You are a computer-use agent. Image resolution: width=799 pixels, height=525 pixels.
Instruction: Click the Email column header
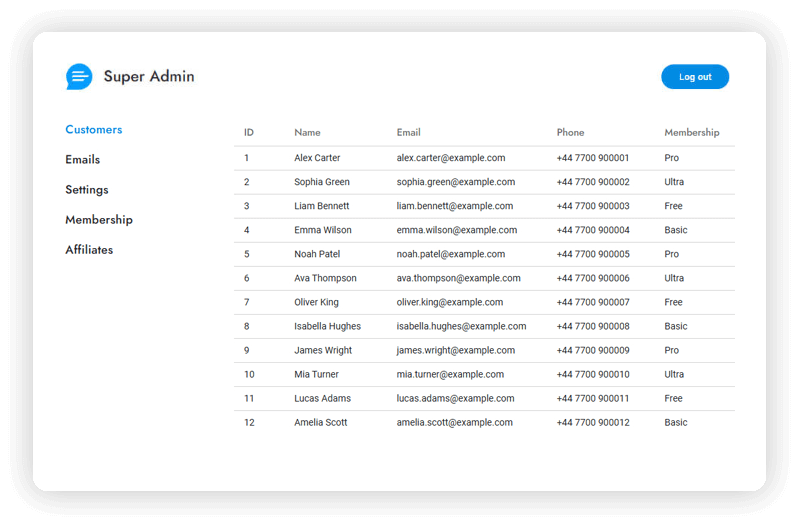[408, 133]
